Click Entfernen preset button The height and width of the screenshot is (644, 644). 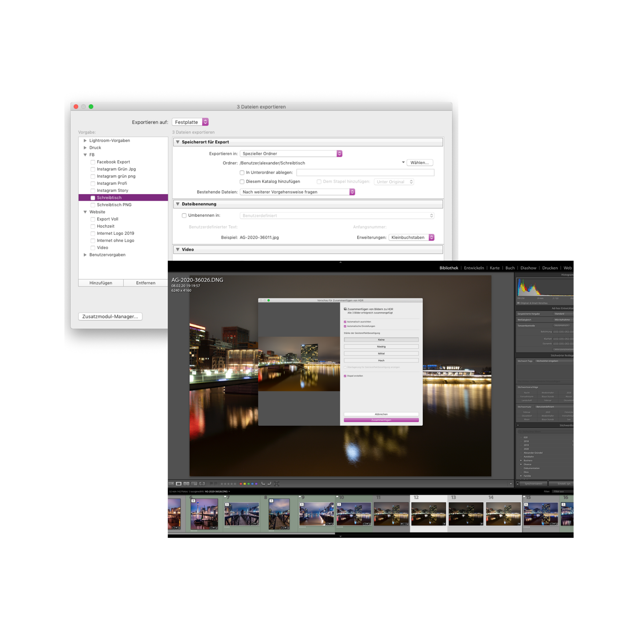[146, 283]
